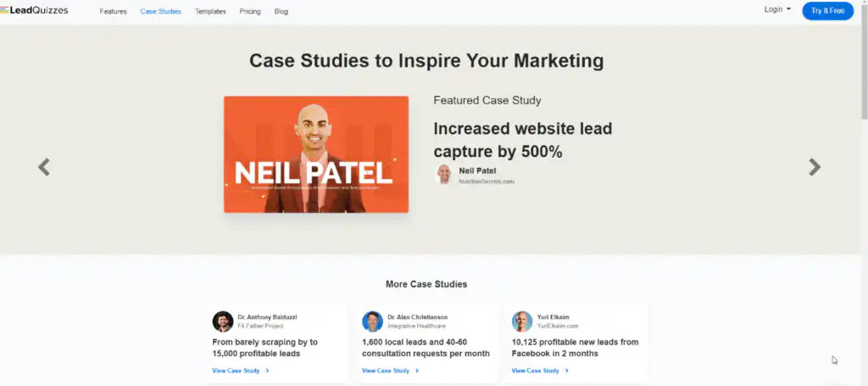
Task: Click the LeadQuizzes logo
Action: pyautogui.click(x=34, y=10)
